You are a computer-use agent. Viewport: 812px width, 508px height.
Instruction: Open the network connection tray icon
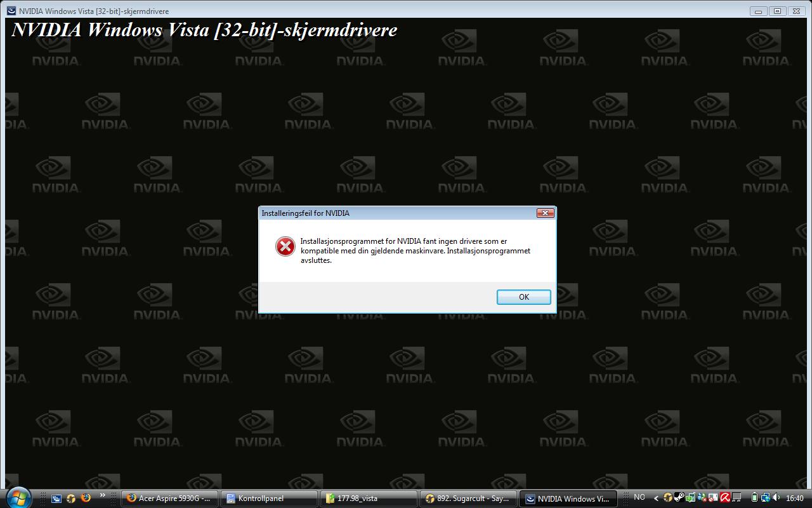click(766, 497)
